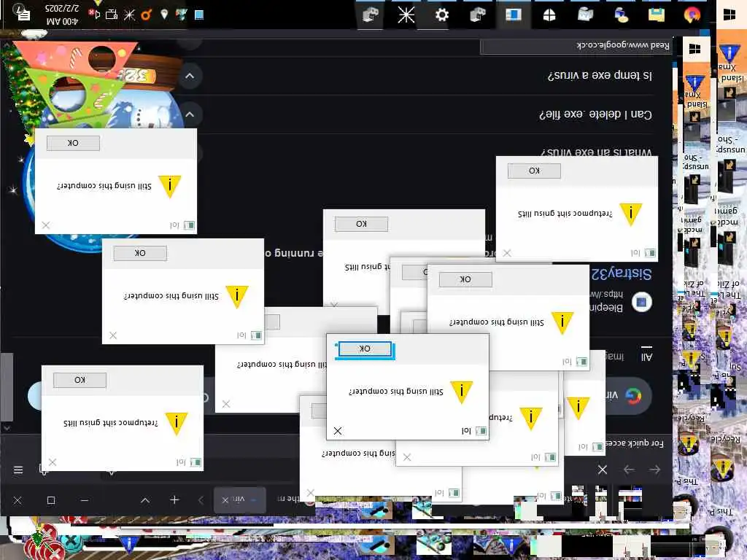The width and height of the screenshot is (747, 560).
Task: Open the browser tab list chevron
Action: [145, 500]
